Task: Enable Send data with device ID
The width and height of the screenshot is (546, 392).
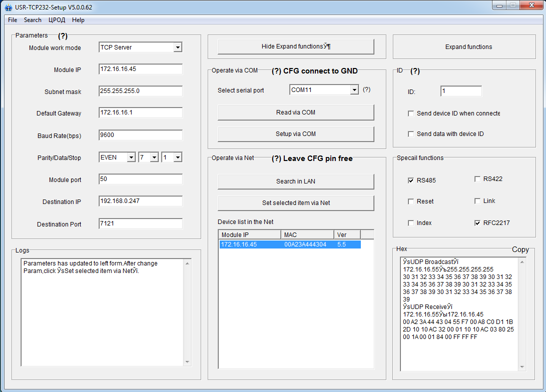Action: coord(411,134)
